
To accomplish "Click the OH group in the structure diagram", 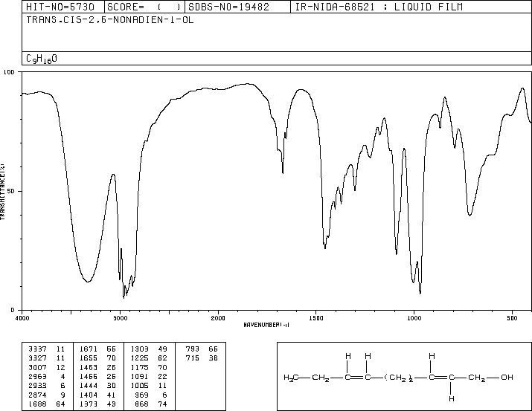I will pyautogui.click(x=507, y=378).
